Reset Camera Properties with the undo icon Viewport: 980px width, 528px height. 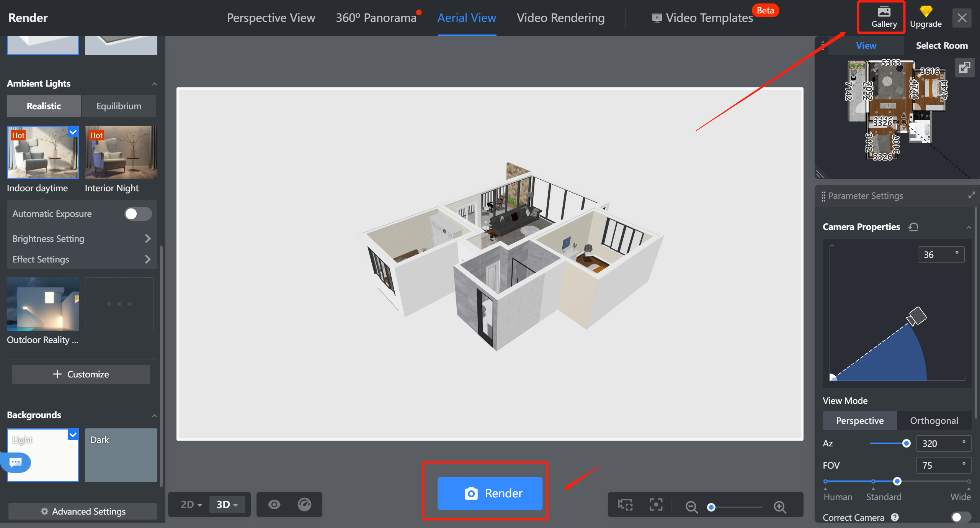click(913, 227)
